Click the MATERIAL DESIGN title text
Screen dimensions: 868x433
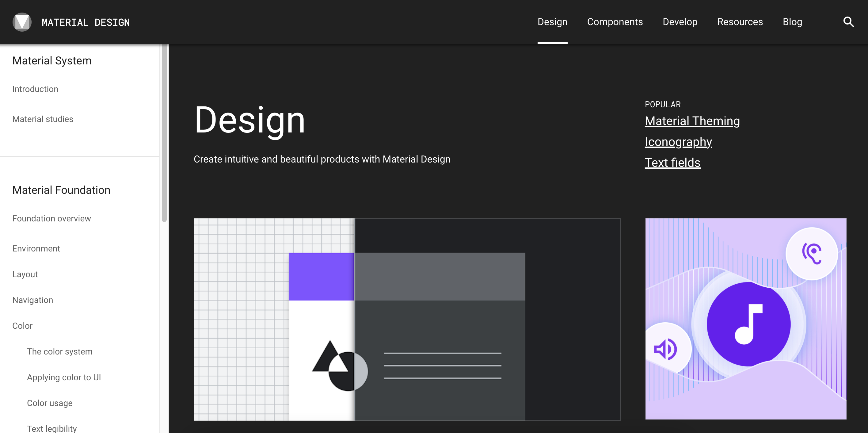(x=86, y=23)
